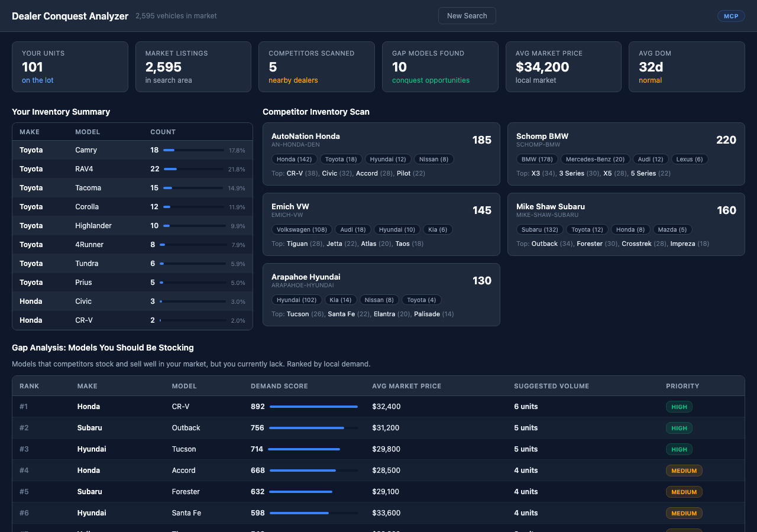The image size is (757, 532).
Task: Select the 4Runner inventory row
Action: coord(132,245)
